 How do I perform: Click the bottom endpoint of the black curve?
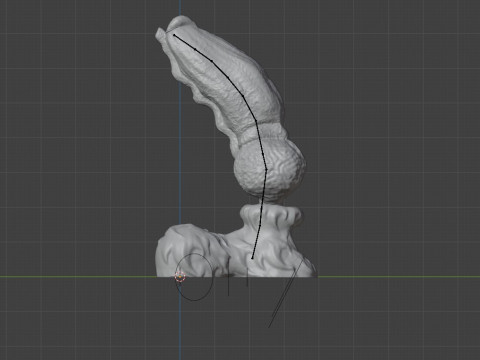pyautogui.click(x=252, y=258)
